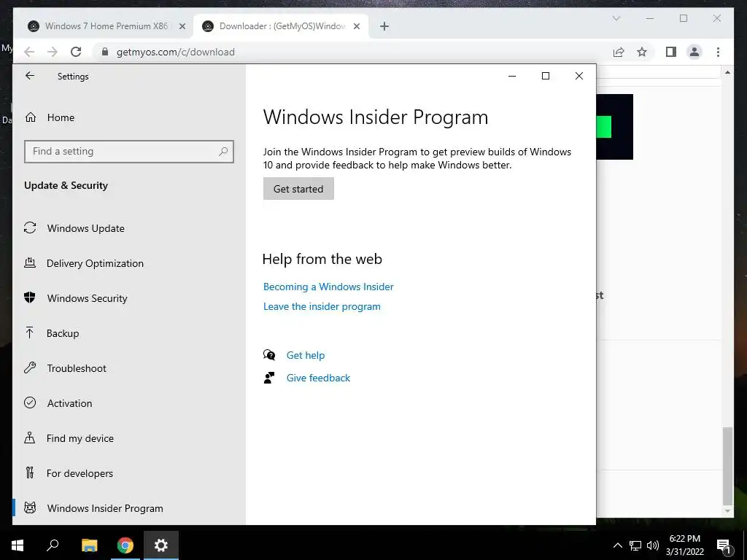Click Settings gear on taskbar
Screen dimensions: 747x560
click(x=161, y=545)
